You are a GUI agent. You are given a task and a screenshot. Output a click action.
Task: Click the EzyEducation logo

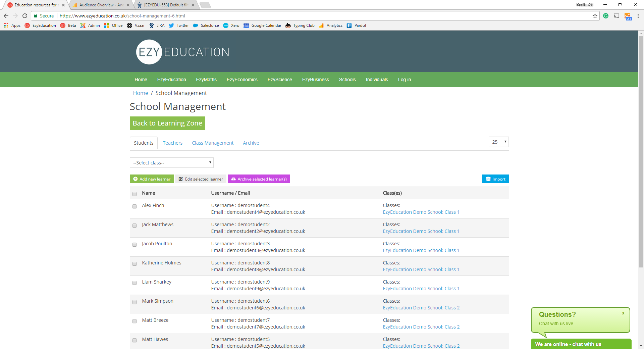click(x=183, y=52)
